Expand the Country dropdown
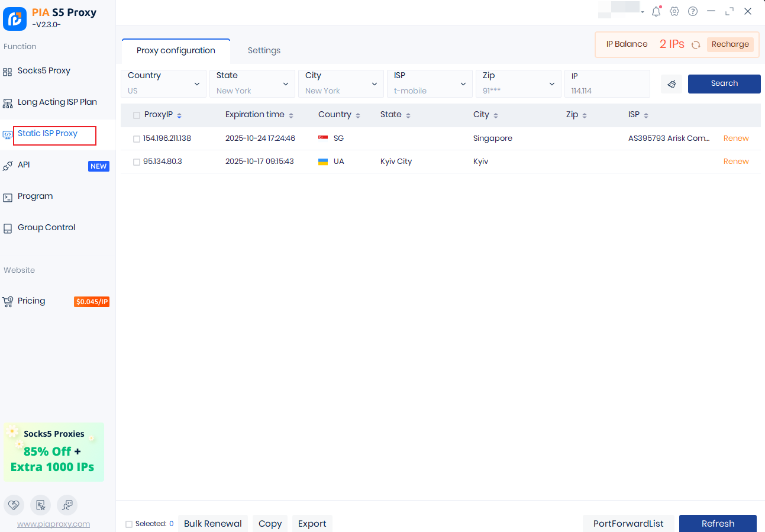Screen dimensions: 765x532 point(163,83)
